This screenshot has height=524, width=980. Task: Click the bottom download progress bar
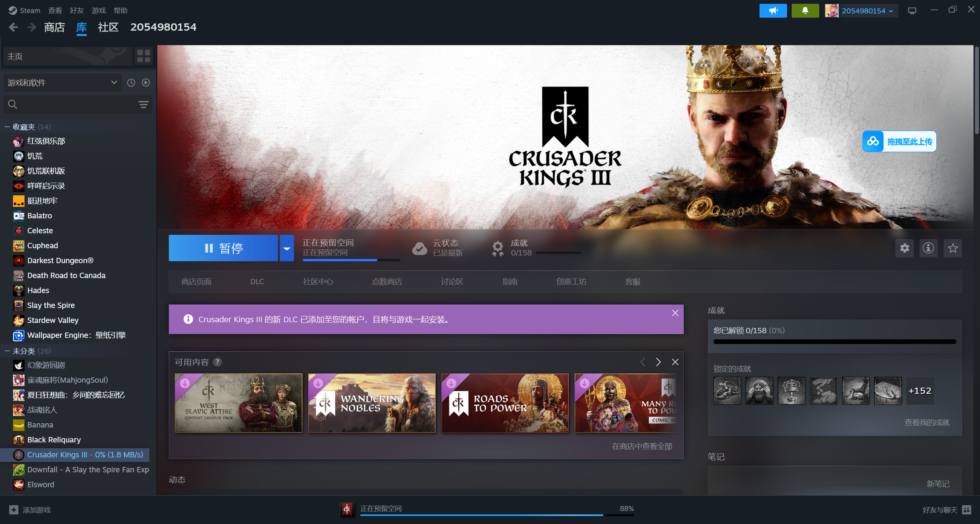[x=497, y=515]
